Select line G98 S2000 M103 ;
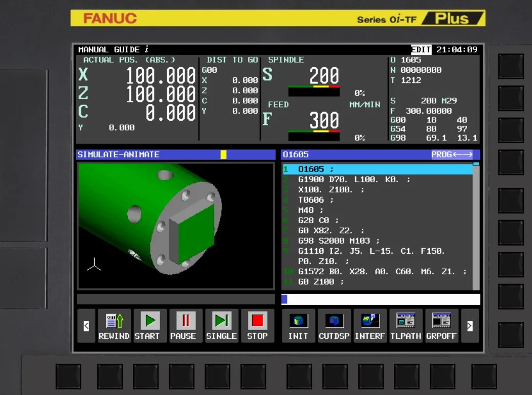This screenshot has height=395, width=532. point(378,241)
